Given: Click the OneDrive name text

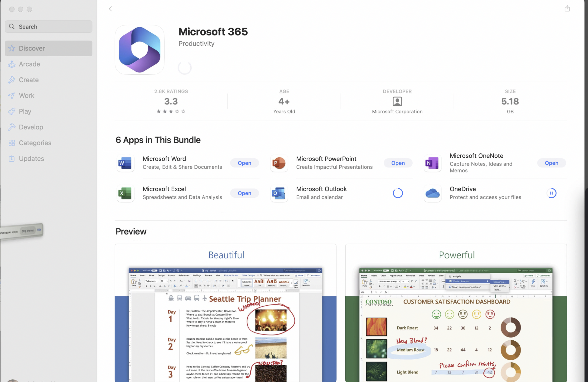Looking at the screenshot, I should [463, 189].
